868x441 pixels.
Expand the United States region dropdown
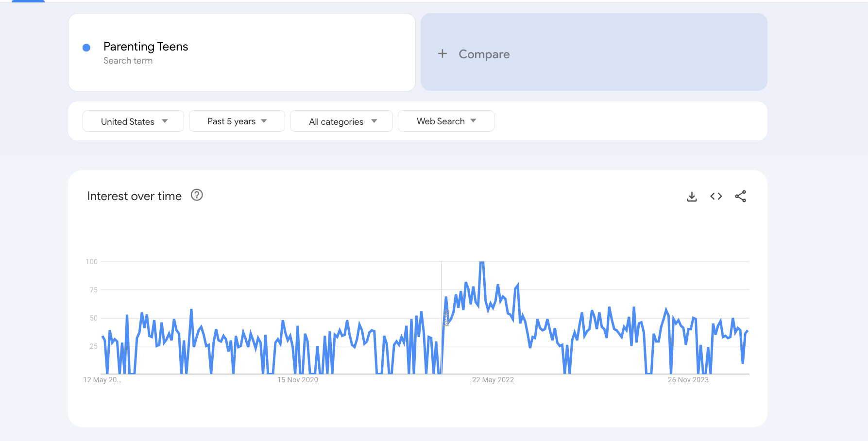coord(133,121)
